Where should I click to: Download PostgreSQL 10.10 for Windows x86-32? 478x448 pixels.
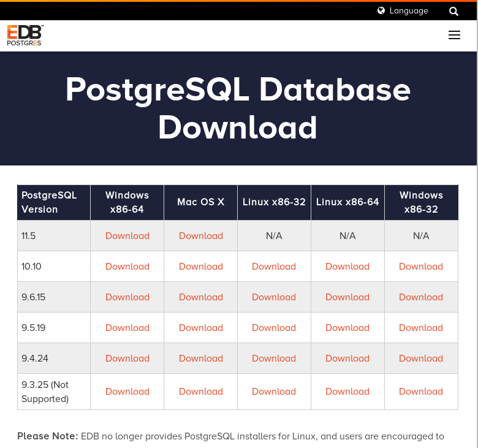(421, 267)
